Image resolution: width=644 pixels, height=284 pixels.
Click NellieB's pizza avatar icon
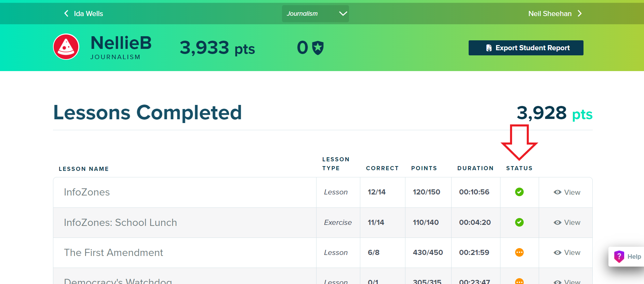66,47
